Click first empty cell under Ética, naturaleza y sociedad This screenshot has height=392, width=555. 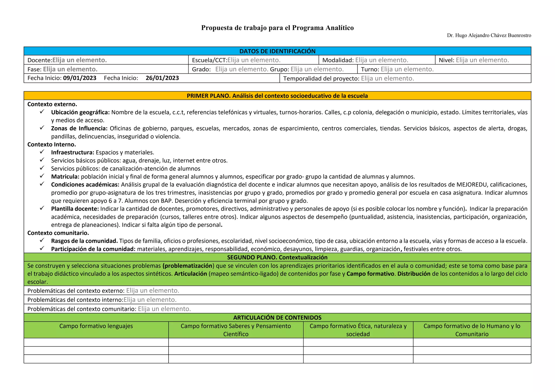click(358, 342)
